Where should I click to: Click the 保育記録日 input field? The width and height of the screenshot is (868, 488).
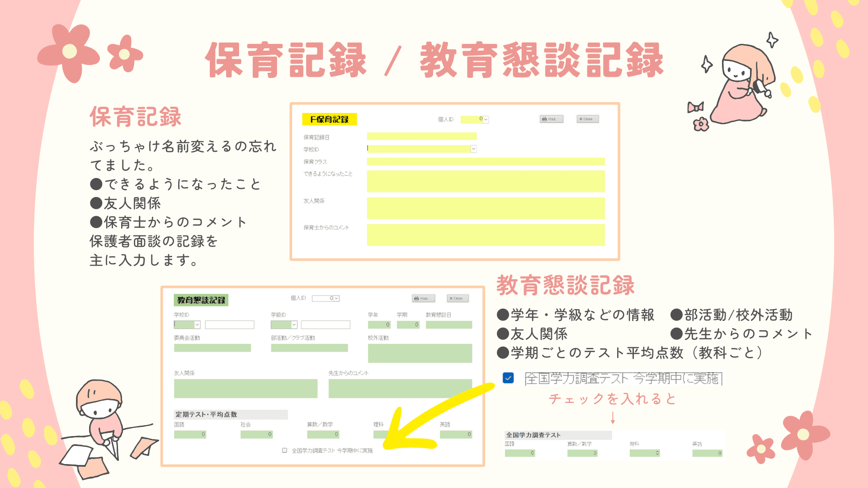pos(422,136)
